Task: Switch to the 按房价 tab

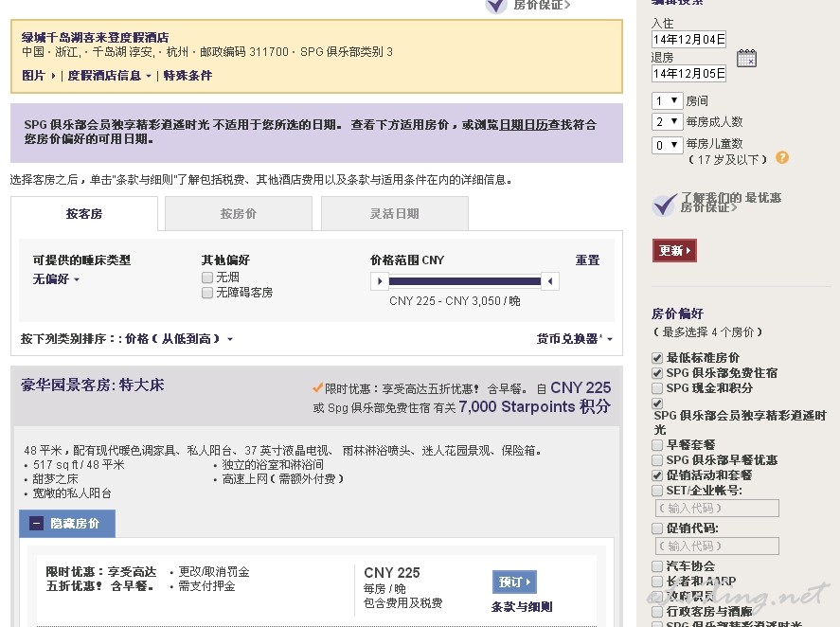Action: 239,214
